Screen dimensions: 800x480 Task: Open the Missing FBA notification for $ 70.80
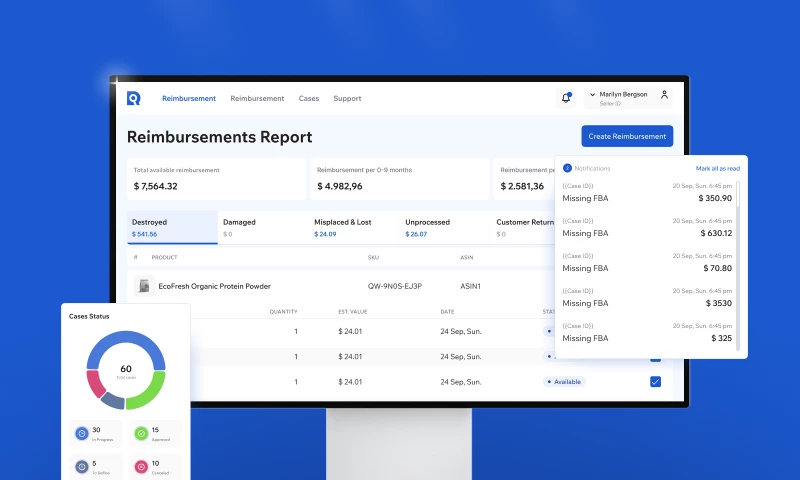point(647,263)
